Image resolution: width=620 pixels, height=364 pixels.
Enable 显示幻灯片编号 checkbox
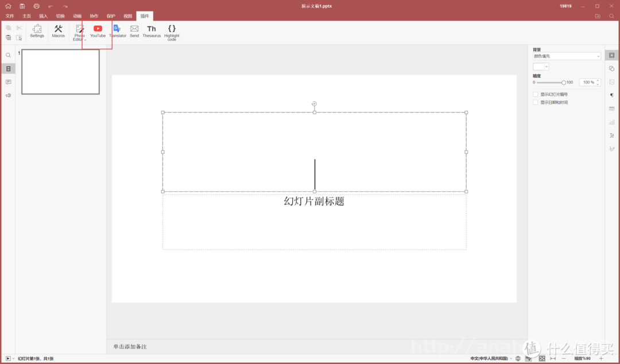(x=536, y=95)
